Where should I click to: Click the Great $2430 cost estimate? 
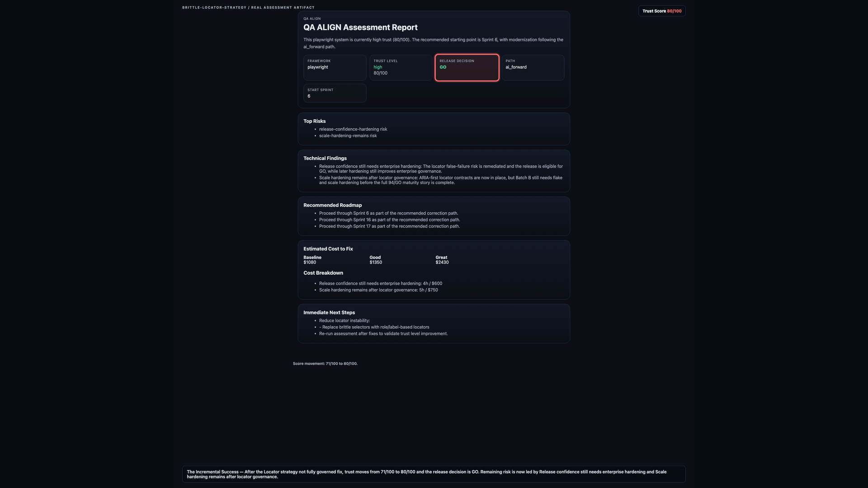(x=442, y=260)
